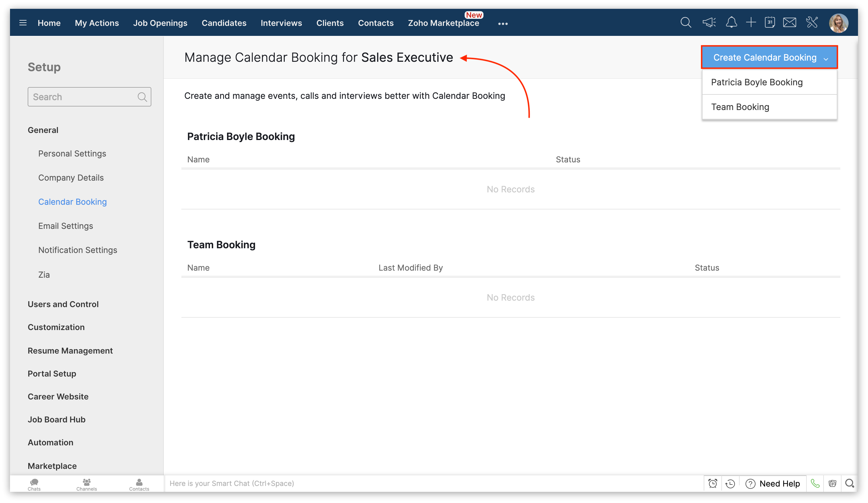Open Chats in the bottom bar
The width and height of the screenshot is (868, 503).
tap(34, 484)
